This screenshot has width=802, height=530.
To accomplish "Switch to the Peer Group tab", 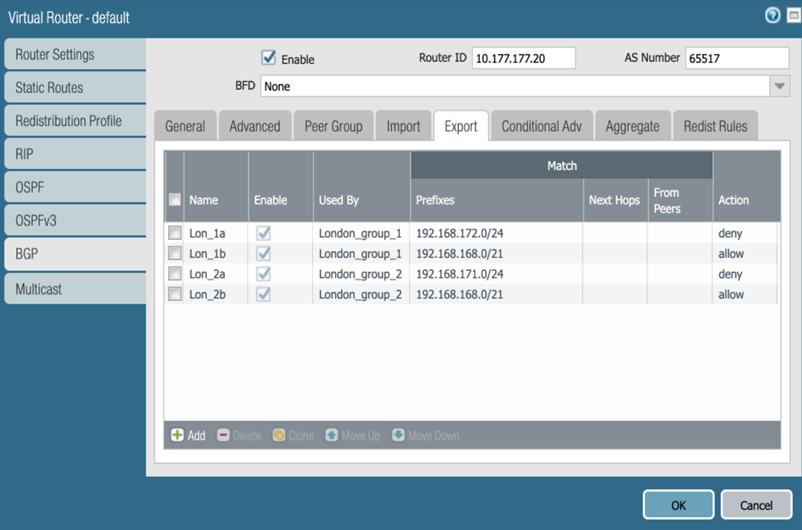I will click(333, 126).
